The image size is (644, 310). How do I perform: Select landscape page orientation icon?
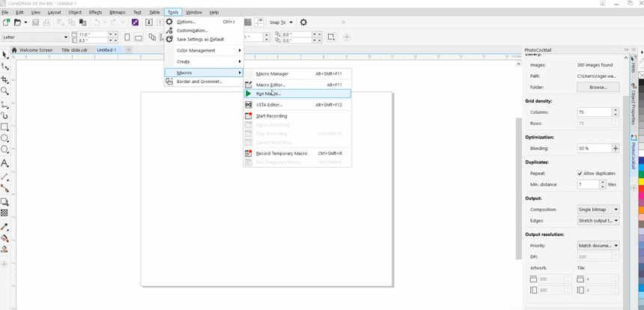tap(139, 37)
